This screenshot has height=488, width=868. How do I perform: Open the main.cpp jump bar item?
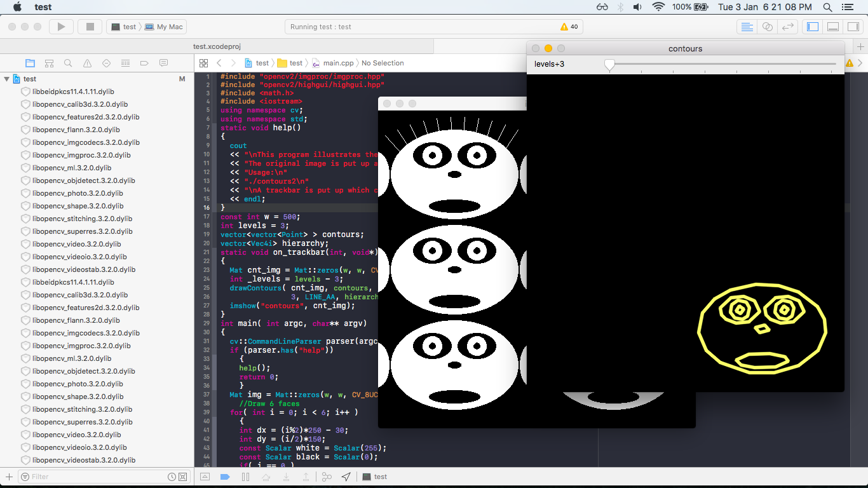(x=333, y=63)
